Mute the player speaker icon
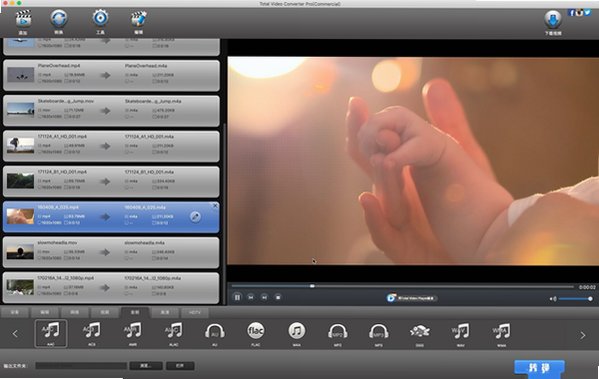599x379 pixels. click(553, 299)
